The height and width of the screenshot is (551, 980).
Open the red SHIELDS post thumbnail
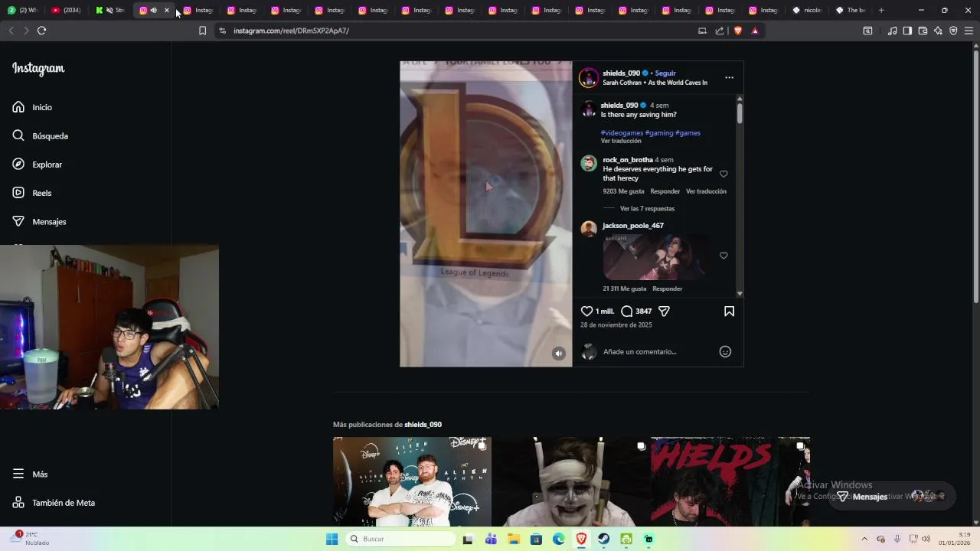pyautogui.click(x=730, y=482)
